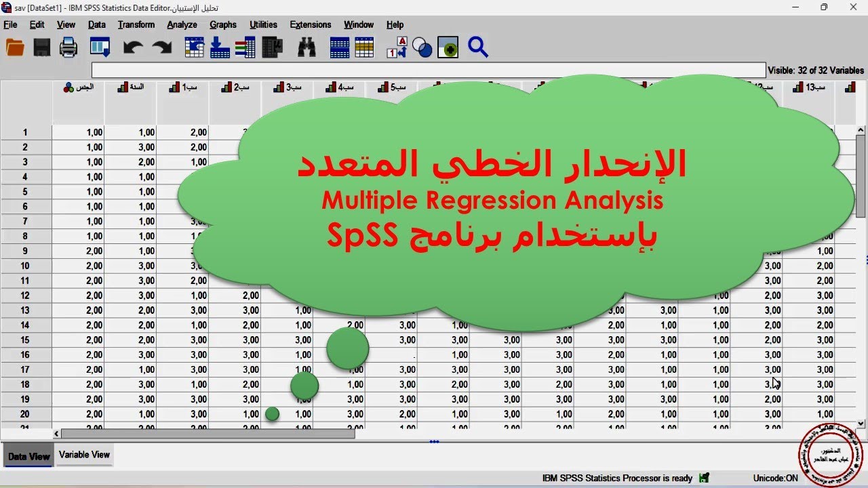Open the Edit menu
This screenshot has height=488, width=868.
(x=37, y=24)
